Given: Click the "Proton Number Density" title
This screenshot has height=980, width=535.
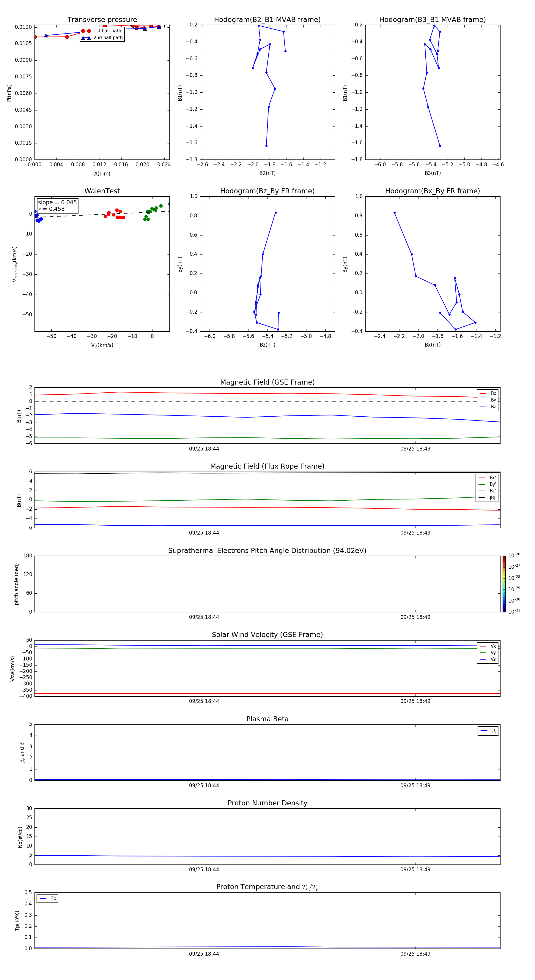Looking at the screenshot, I should click(267, 803).
